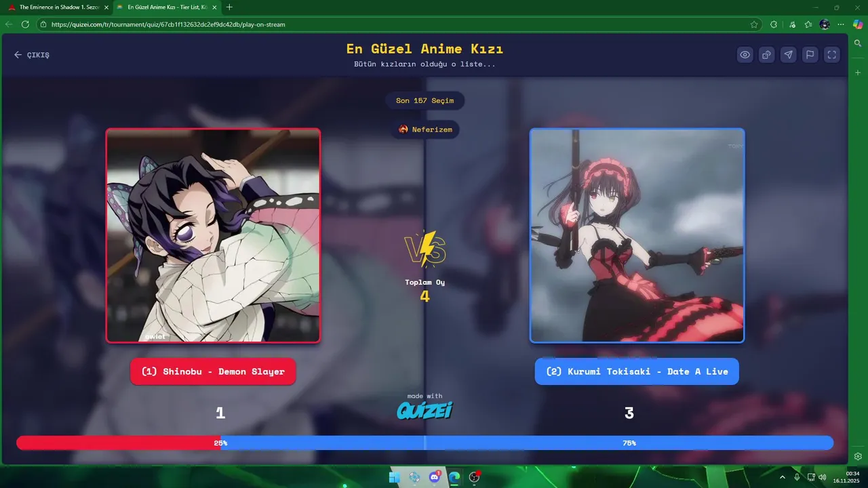
Task: Open the sidebar settings gear
Action: click(858, 456)
